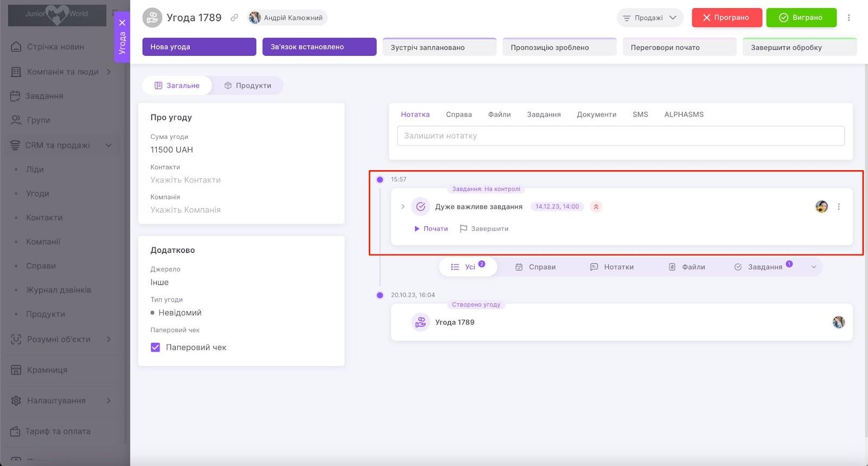Screen dimensions: 868x466
Task: Open the three-dot menu in the deal header
Action: [849, 18]
